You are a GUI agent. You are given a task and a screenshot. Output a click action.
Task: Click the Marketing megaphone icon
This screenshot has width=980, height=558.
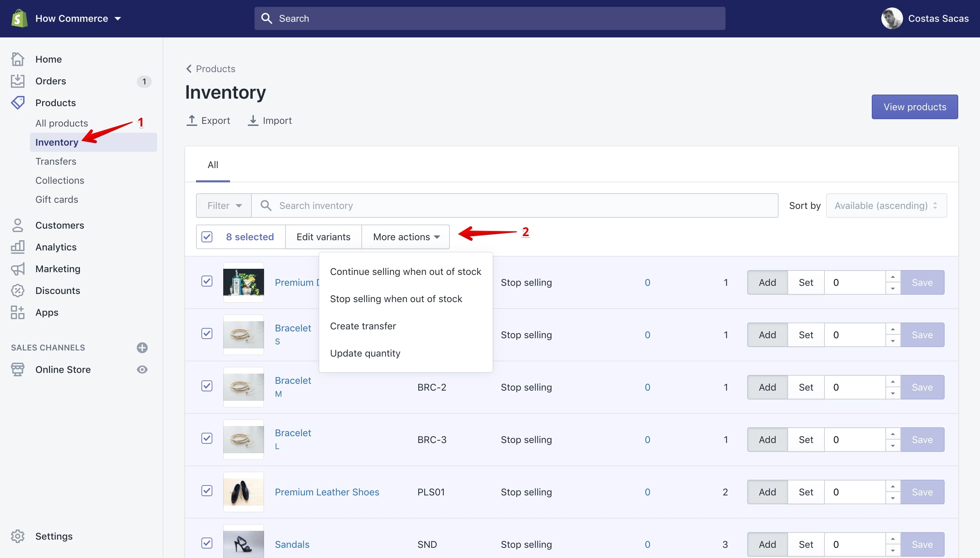[18, 269]
